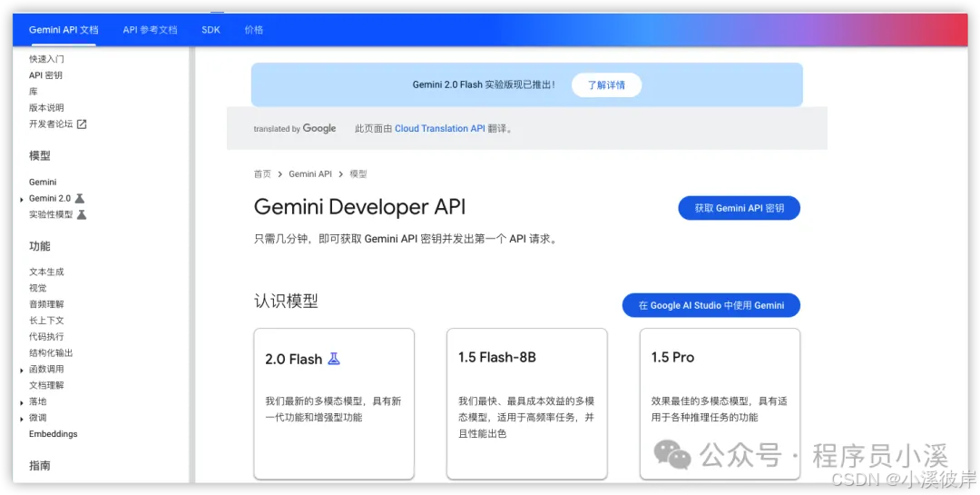The image size is (980, 495).
Task: Open the Gemini API 文档 tab
Action: pyautogui.click(x=64, y=30)
